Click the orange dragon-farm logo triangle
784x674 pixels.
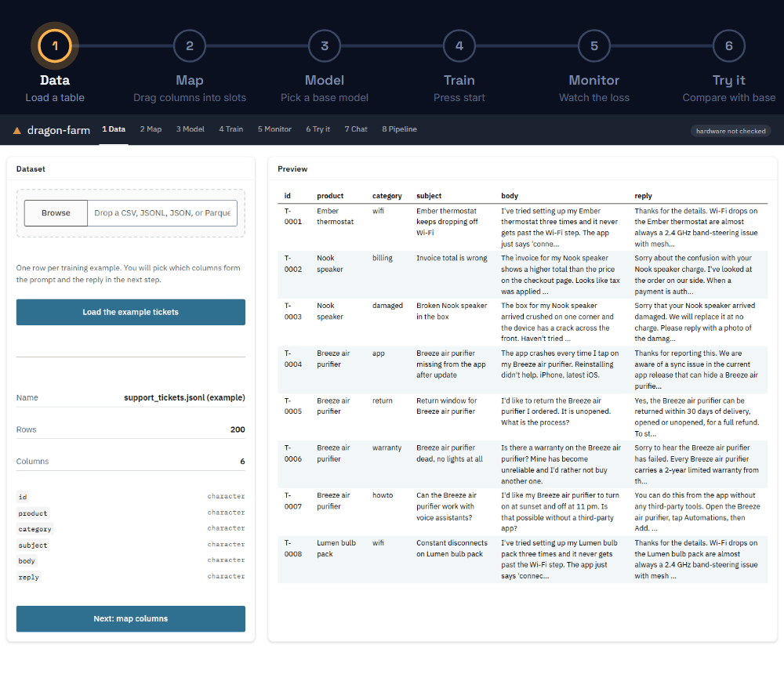coord(17,131)
